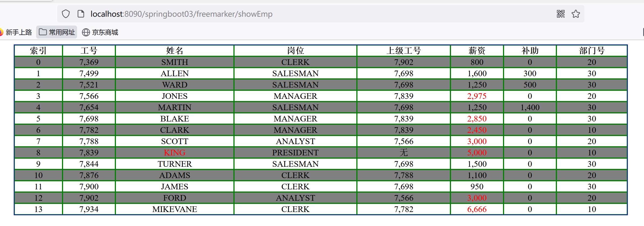Click the 薪资 column header
This screenshot has height=226, width=644.
(477, 51)
